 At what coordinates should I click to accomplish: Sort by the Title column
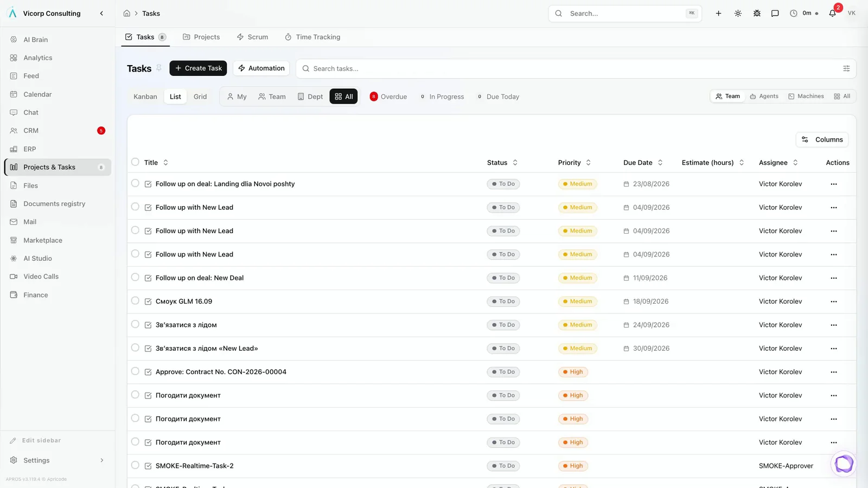coord(156,163)
